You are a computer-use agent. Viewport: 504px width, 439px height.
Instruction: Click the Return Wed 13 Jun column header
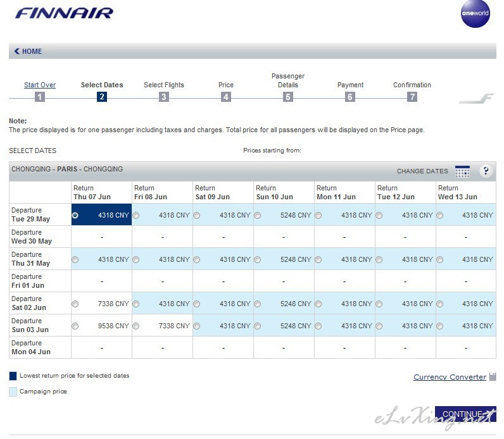tap(466, 192)
